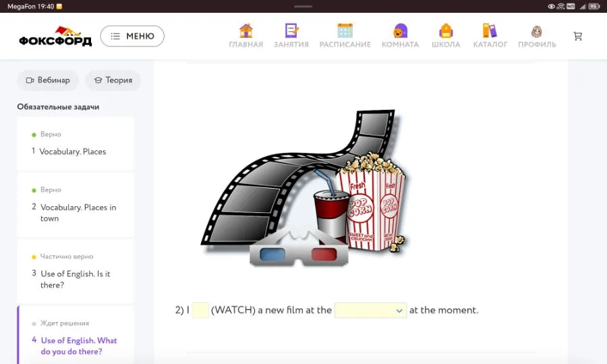
Task: Click the battery indicator in status bar
Action: [594, 6]
